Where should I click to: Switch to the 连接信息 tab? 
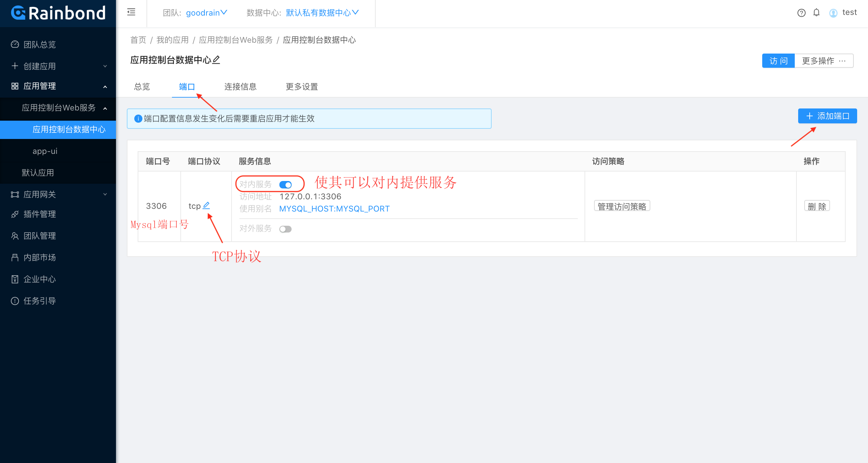tap(240, 87)
